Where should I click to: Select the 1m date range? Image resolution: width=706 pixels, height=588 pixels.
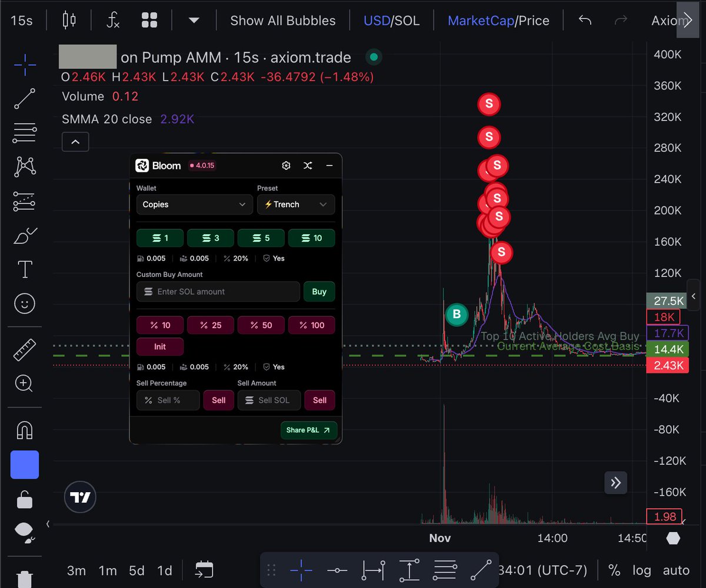(x=108, y=570)
